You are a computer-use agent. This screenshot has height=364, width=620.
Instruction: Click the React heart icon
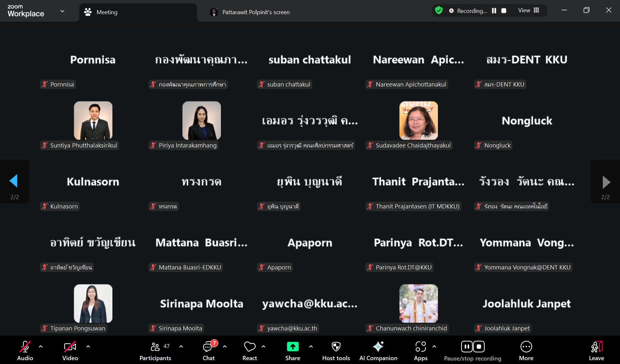tap(250, 347)
